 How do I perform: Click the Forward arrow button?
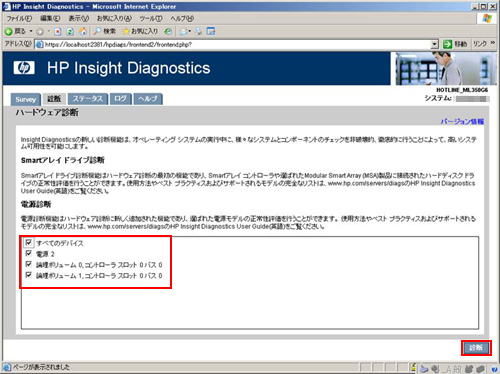click(x=40, y=32)
